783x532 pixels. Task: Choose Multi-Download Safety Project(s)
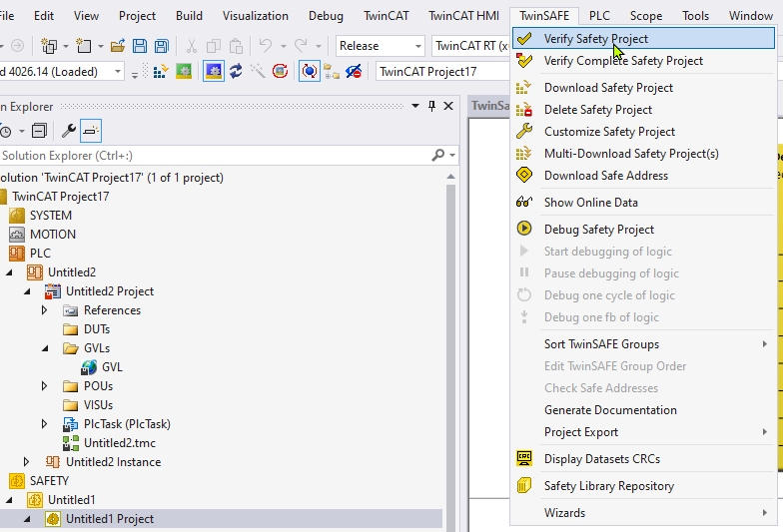pyautogui.click(x=643, y=154)
